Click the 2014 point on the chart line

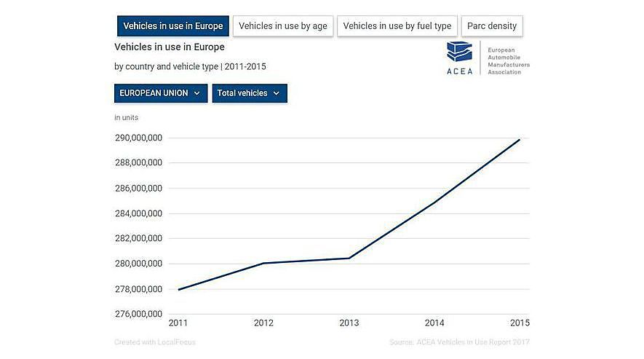point(434,202)
